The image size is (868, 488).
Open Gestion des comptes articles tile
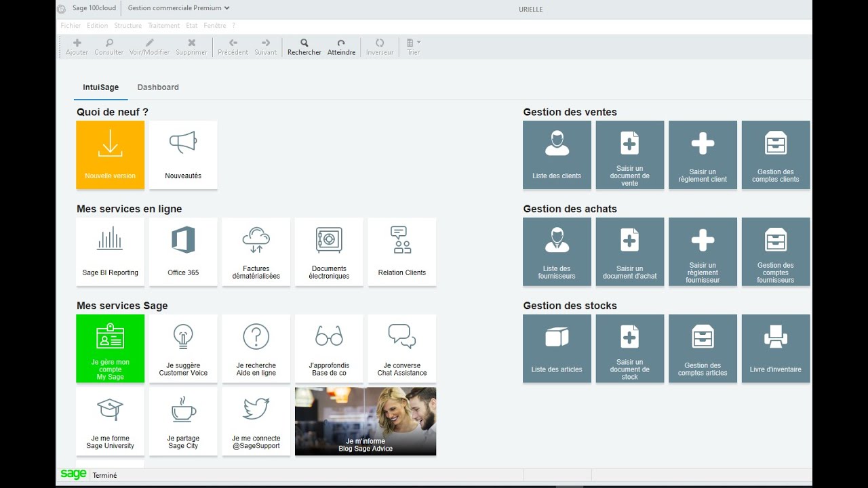pos(703,348)
